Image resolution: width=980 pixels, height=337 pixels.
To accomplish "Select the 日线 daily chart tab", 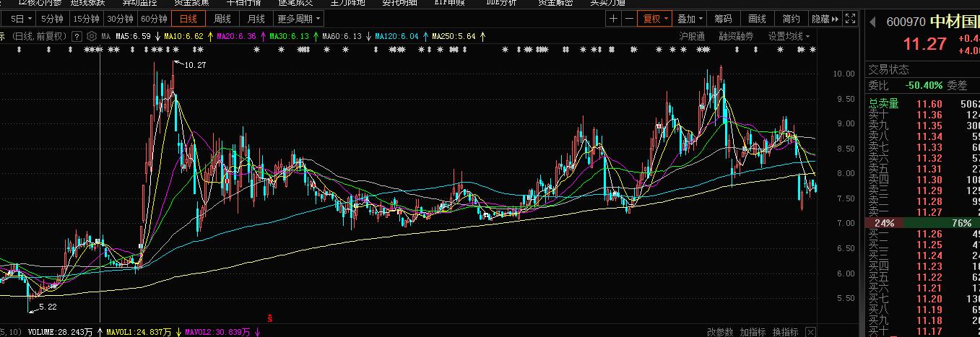I will [x=188, y=19].
